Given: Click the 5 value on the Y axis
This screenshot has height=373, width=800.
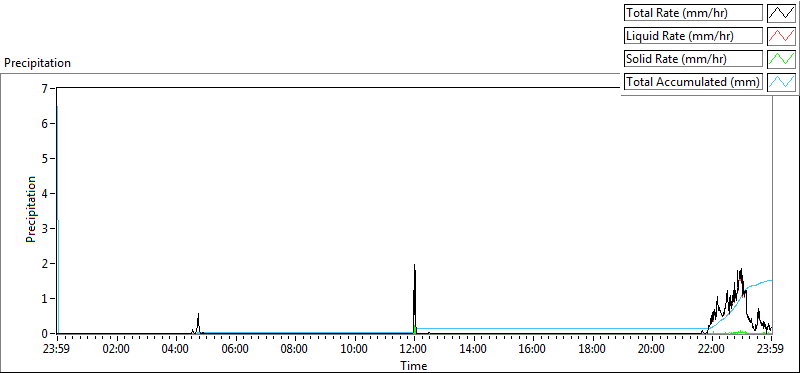Looking at the screenshot, I should [44, 159].
